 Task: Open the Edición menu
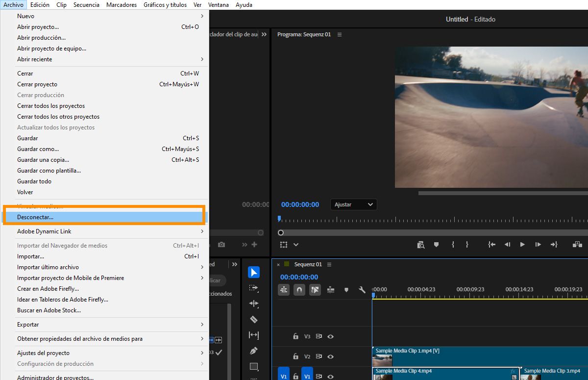coord(40,5)
